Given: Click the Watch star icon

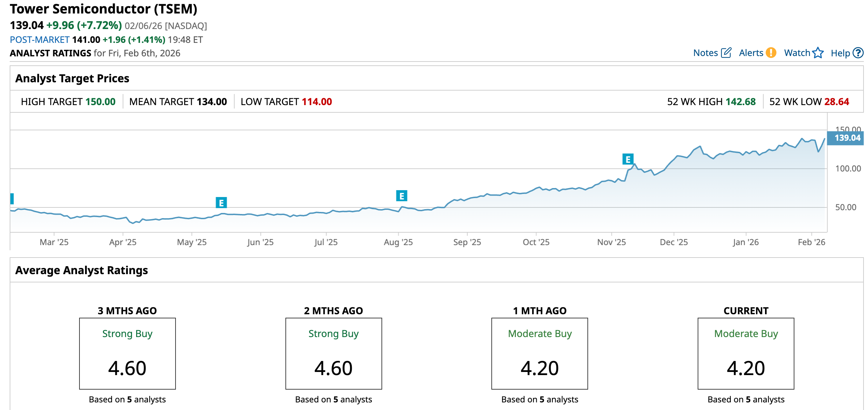Looking at the screenshot, I should pyautogui.click(x=818, y=53).
